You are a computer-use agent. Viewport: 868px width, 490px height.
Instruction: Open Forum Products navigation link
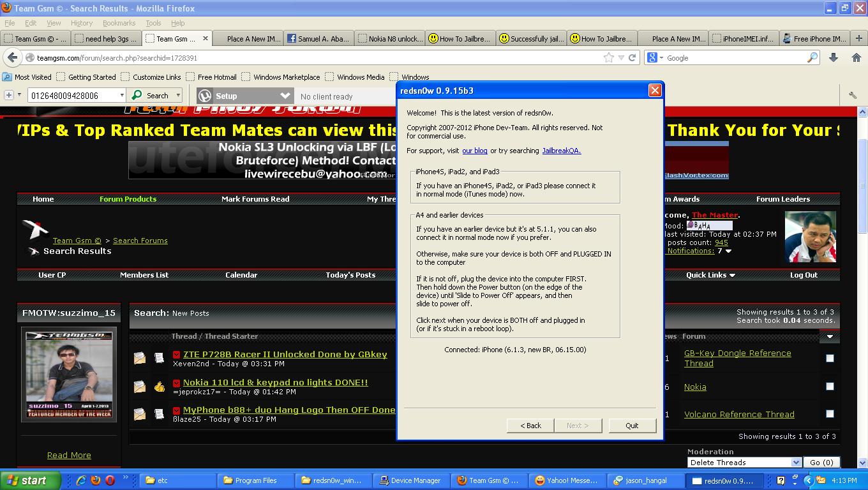click(x=128, y=199)
